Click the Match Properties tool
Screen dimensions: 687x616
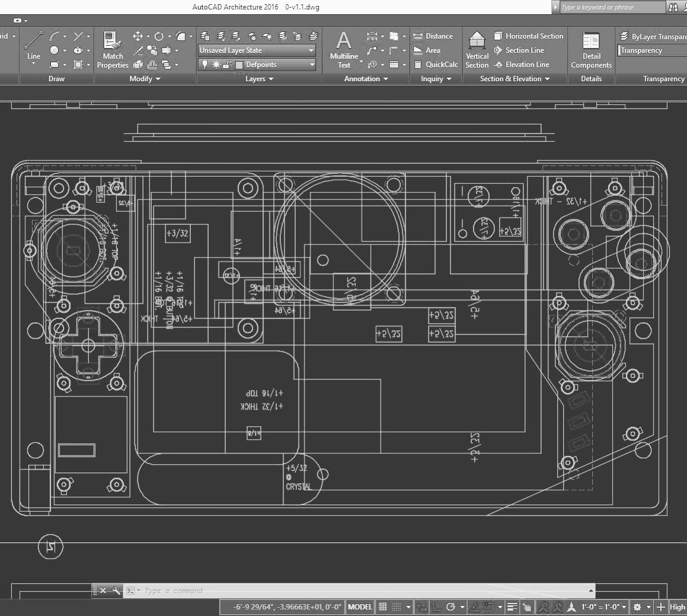pos(113,50)
